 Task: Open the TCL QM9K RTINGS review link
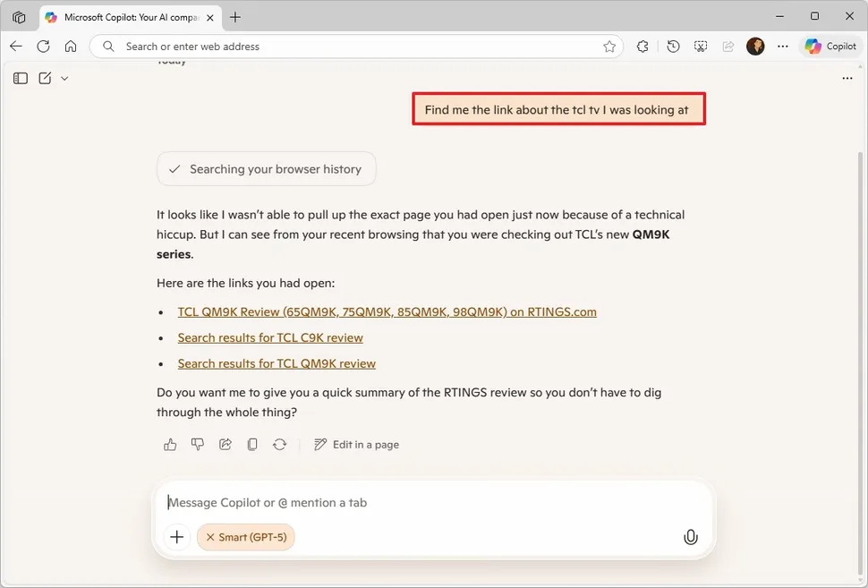[387, 311]
